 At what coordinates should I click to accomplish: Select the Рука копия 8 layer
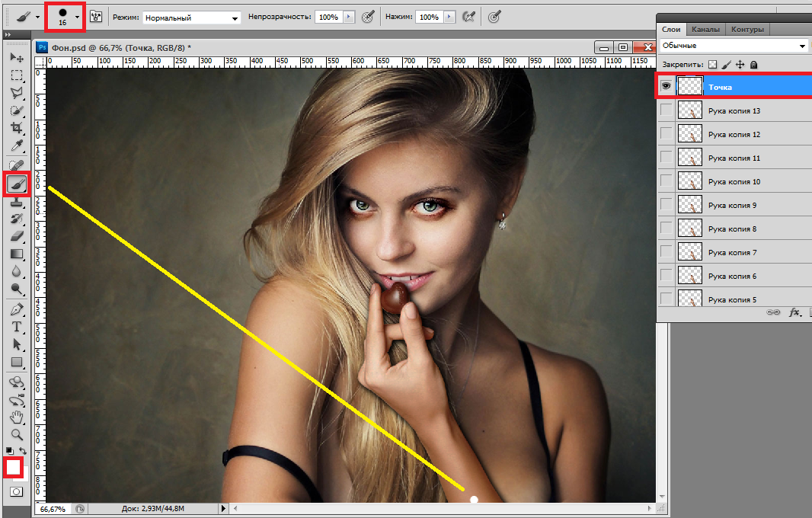click(732, 229)
